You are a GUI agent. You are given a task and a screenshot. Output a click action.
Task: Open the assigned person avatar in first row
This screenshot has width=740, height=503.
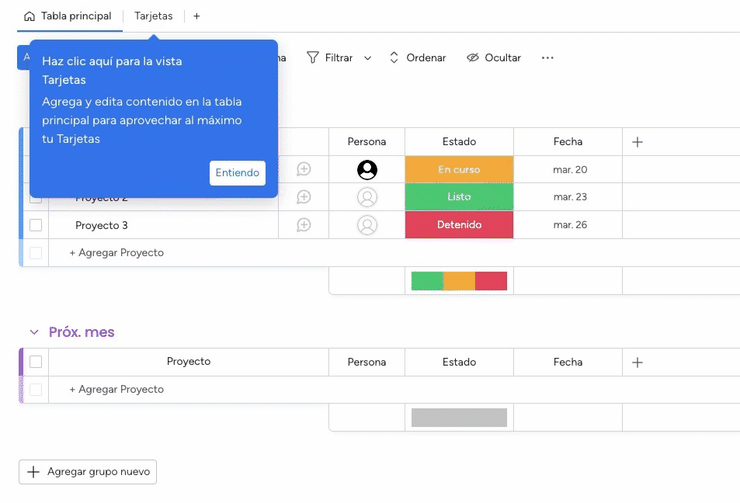click(x=367, y=170)
